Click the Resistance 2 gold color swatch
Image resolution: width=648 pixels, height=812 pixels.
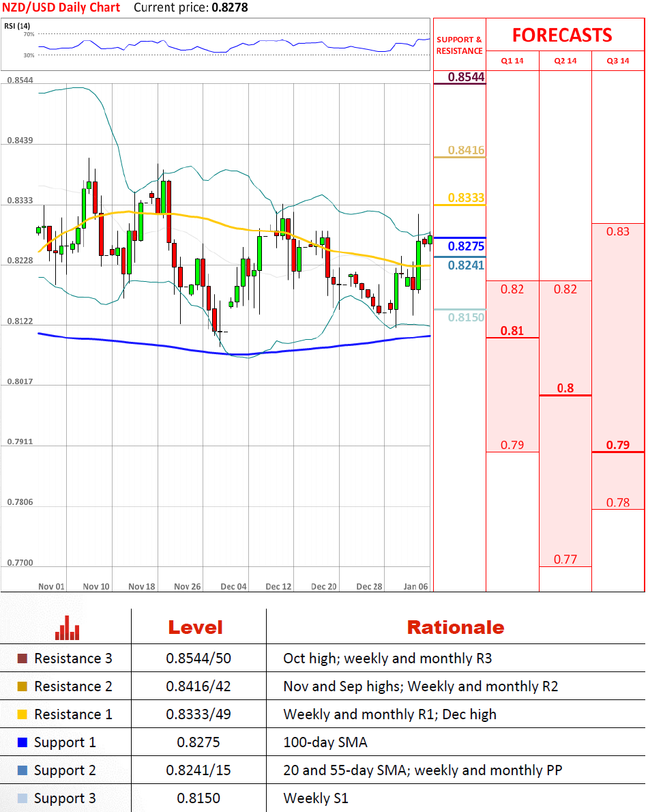click(x=23, y=686)
